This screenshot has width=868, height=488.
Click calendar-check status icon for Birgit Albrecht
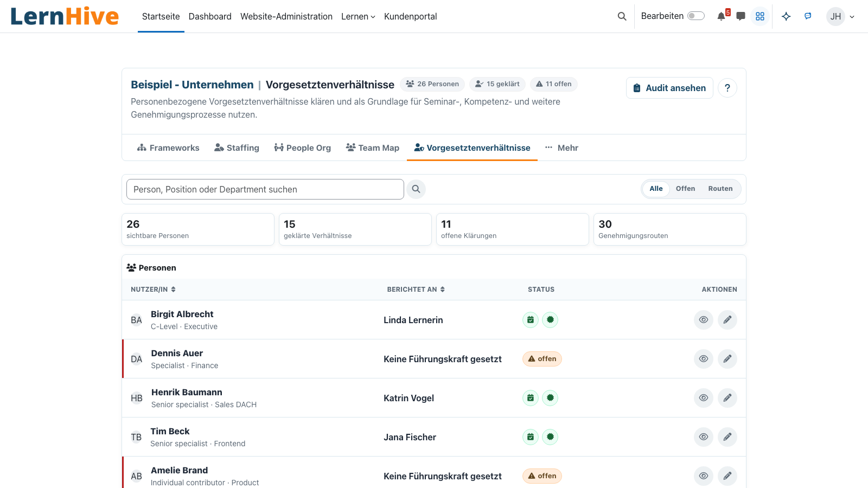pyautogui.click(x=531, y=320)
